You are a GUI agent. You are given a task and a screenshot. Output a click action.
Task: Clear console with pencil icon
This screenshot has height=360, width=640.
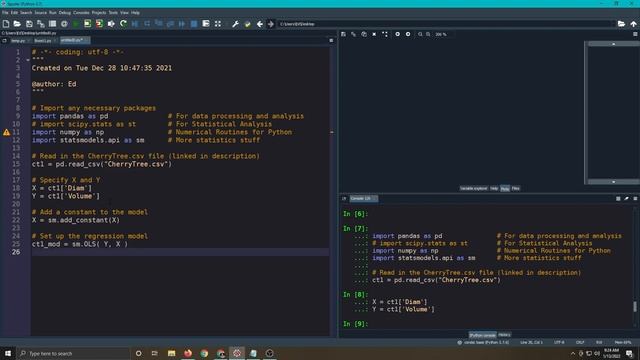[x=627, y=199]
